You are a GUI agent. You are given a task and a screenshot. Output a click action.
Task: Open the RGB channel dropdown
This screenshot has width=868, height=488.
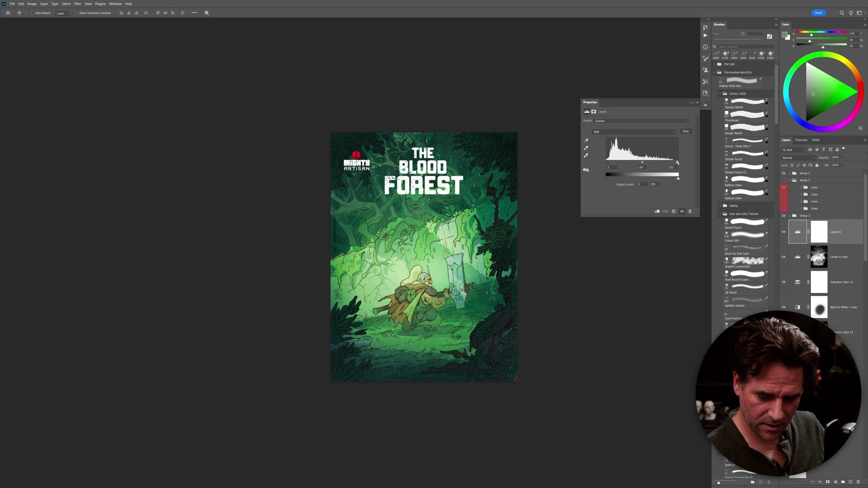click(x=634, y=131)
